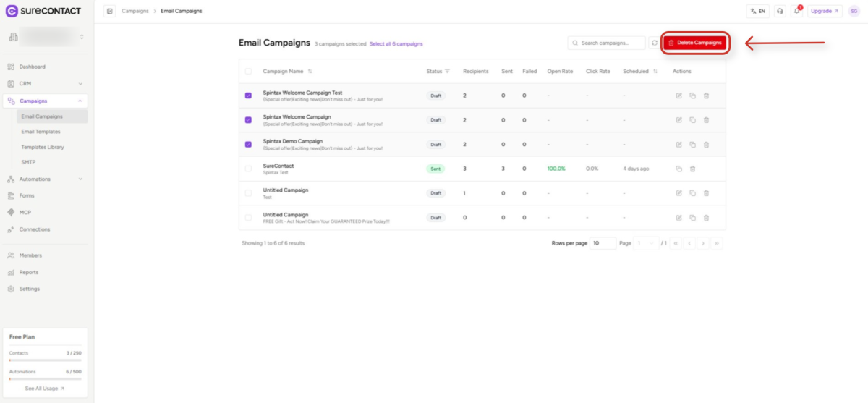The height and width of the screenshot is (403, 868).
Task: Check the Untitled Campaign 'FREE Gift' checkbox
Action: point(248,217)
